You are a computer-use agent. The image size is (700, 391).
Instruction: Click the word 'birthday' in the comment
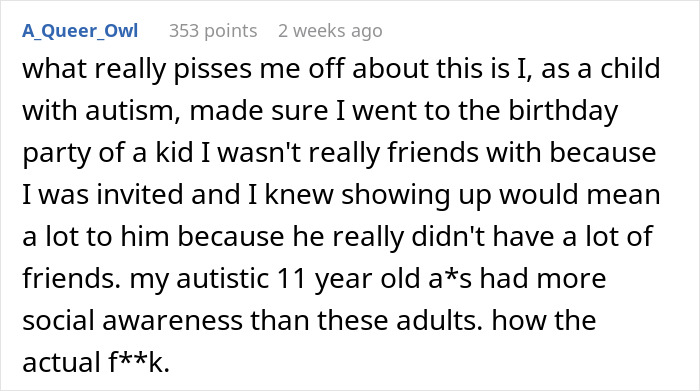(563, 111)
